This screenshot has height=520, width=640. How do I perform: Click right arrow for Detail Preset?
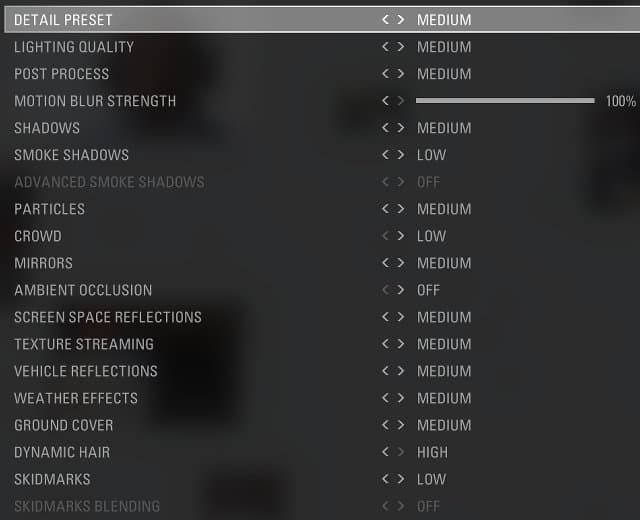tap(401, 20)
